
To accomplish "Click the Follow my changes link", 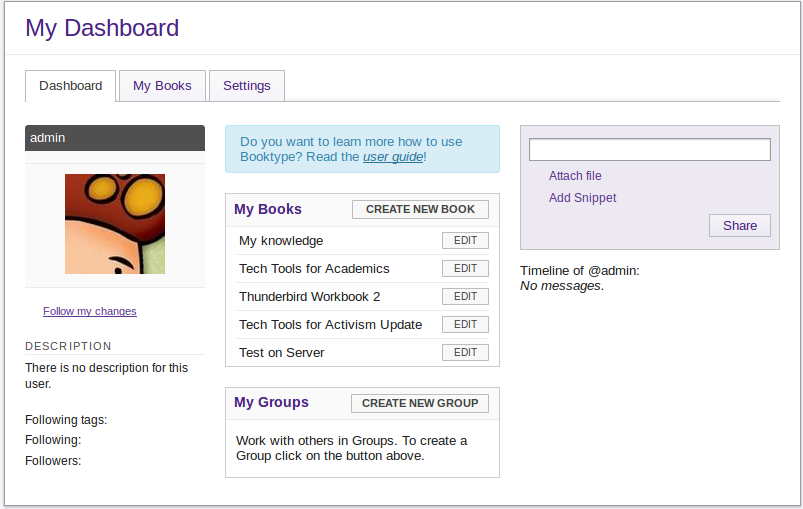I will [x=90, y=311].
